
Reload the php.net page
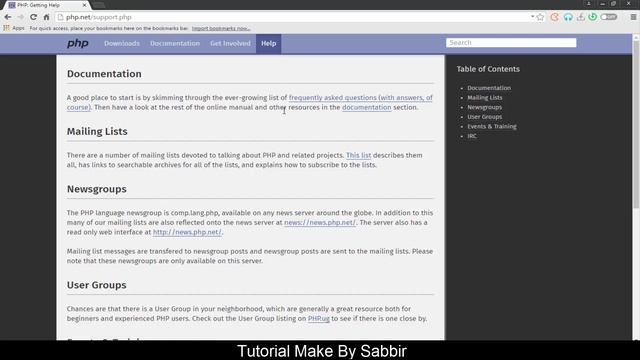(x=33, y=17)
